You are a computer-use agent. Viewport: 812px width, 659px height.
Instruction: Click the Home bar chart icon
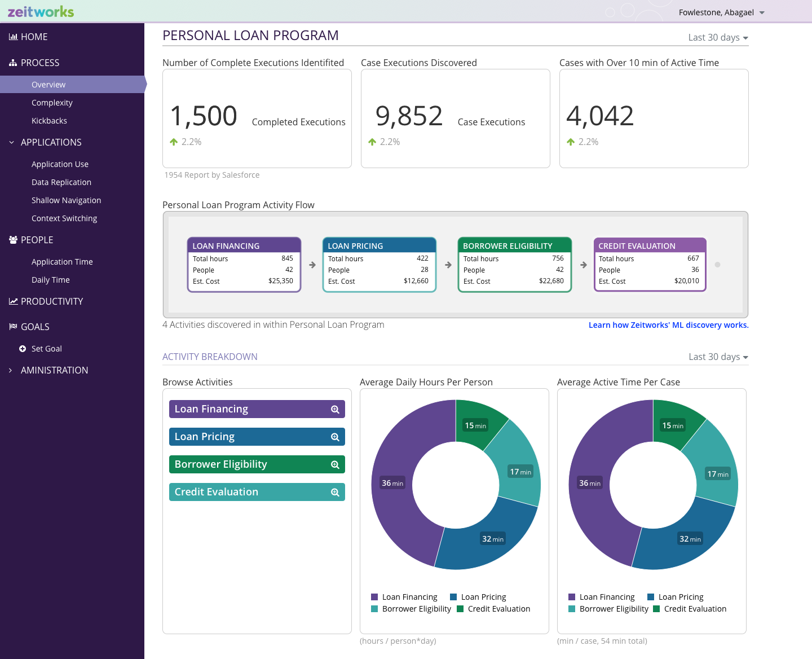click(13, 37)
